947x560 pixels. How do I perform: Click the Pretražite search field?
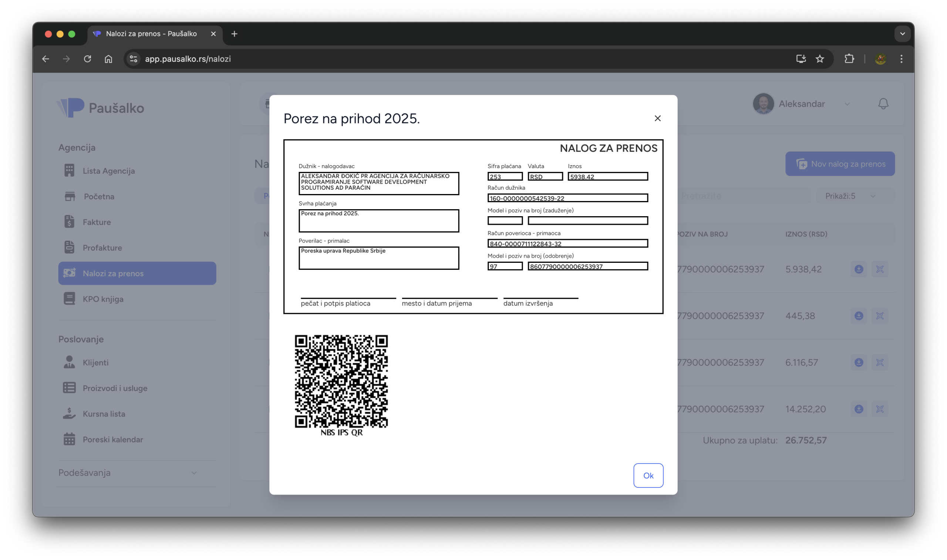pos(740,196)
